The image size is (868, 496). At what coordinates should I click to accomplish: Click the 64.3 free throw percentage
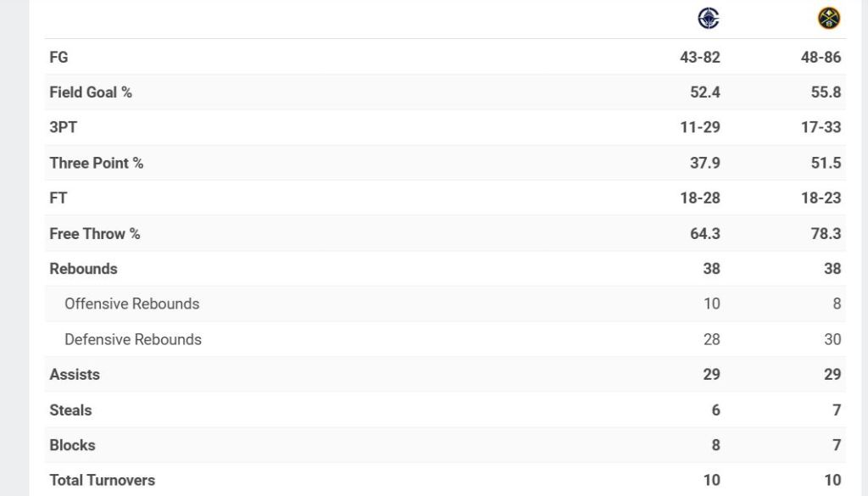coord(704,233)
